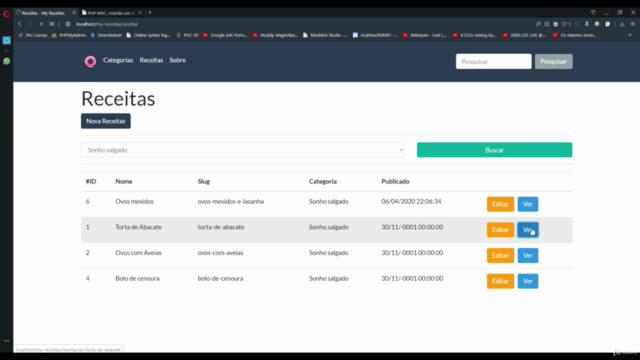Screen dimensions: 640x360
Task: Open the easy setup menu icon
Action: [x=633, y=24]
